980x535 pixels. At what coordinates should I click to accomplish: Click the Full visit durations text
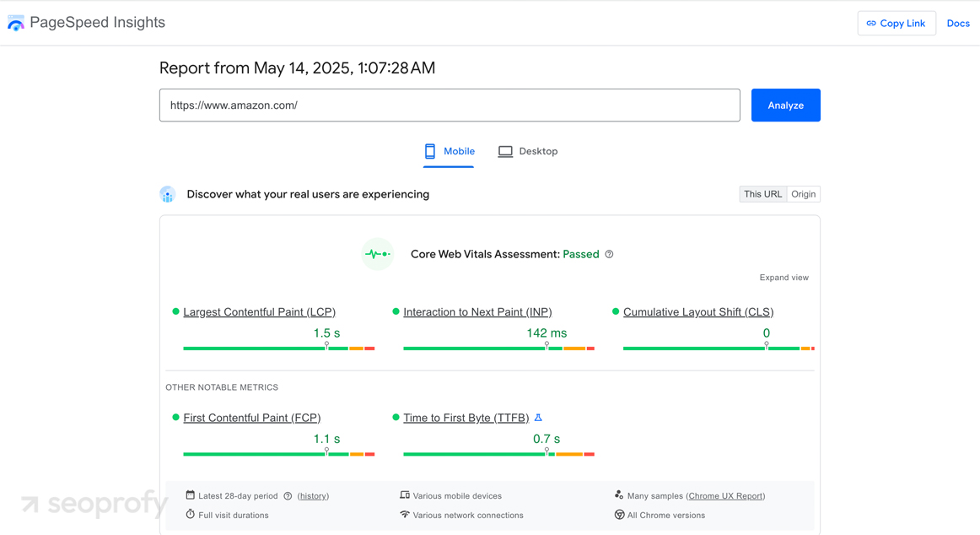click(233, 516)
